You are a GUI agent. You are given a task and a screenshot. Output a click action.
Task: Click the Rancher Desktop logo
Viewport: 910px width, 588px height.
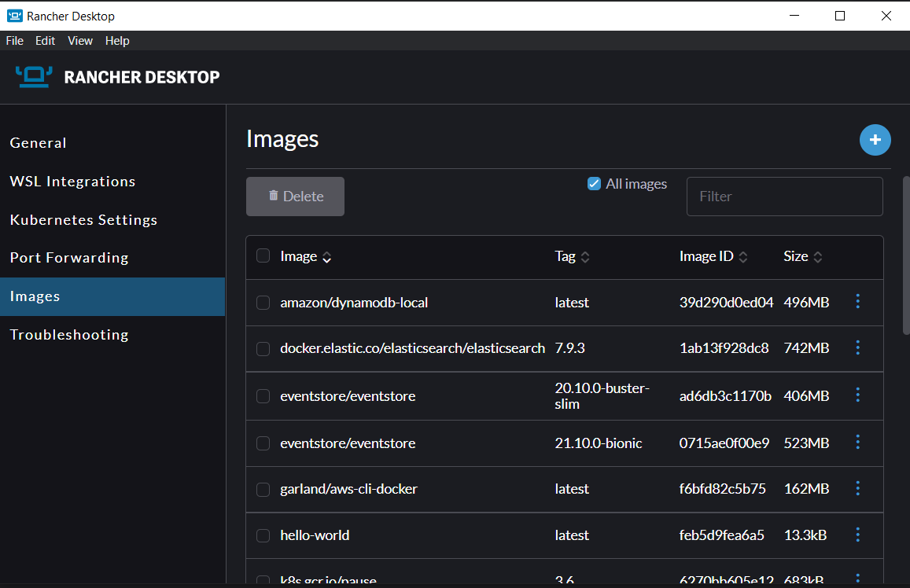pos(33,76)
